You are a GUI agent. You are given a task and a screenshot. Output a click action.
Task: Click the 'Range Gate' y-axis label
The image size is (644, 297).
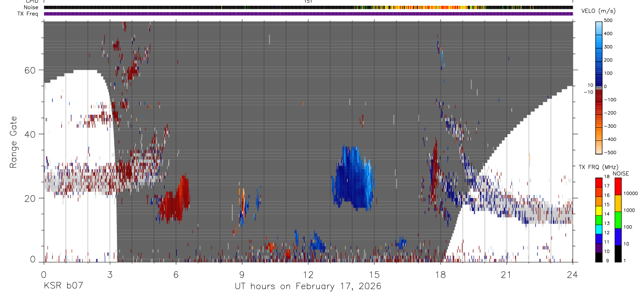(14, 142)
